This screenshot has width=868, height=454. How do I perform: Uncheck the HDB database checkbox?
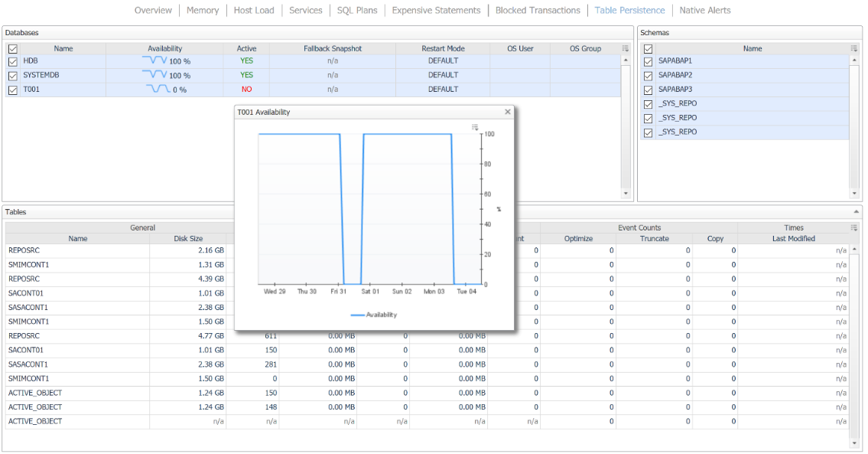[12, 61]
